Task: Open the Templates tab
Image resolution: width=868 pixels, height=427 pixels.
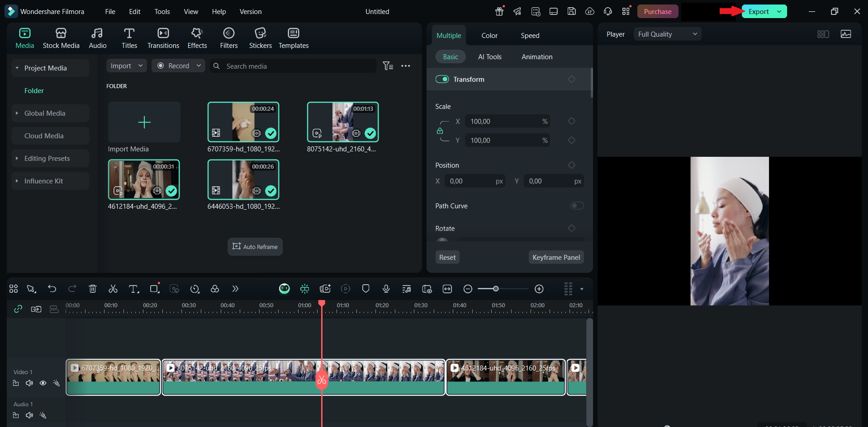Action: [294, 38]
